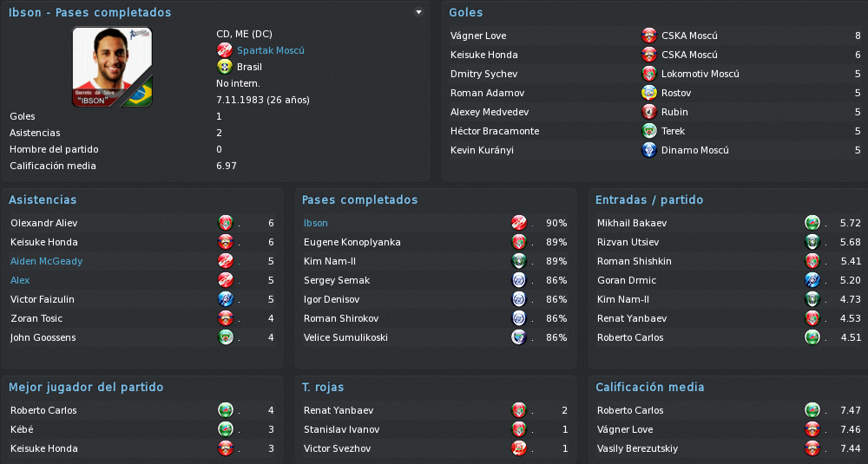This screenshot has width=868, height=464.
Task: Click the club badge beside Victor Svezhov in T. rojas
Action: pos(519,448)
